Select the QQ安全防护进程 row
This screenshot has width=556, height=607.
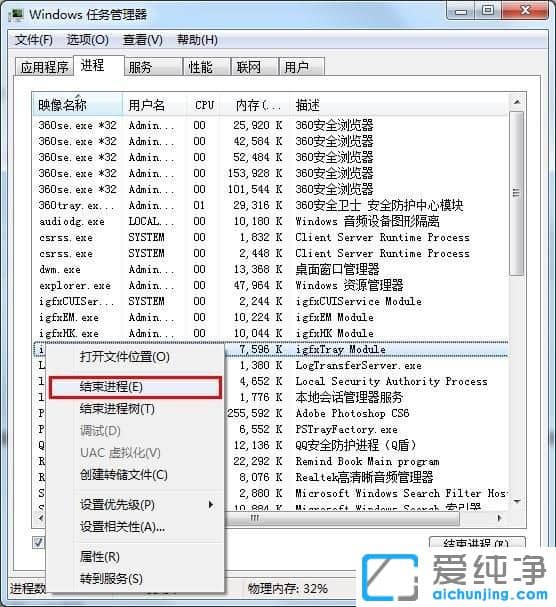coord(366,445)
